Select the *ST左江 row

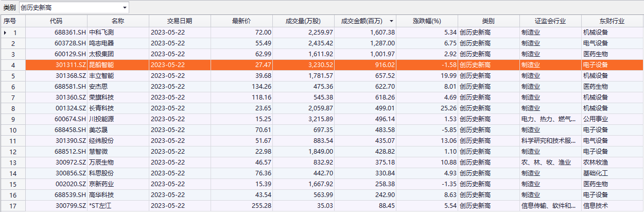(101, 206)
